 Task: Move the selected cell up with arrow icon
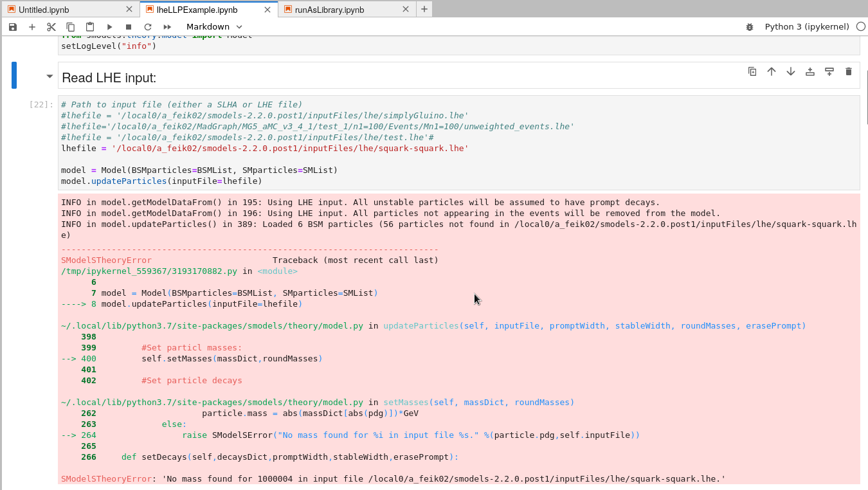tap(772, 72)
